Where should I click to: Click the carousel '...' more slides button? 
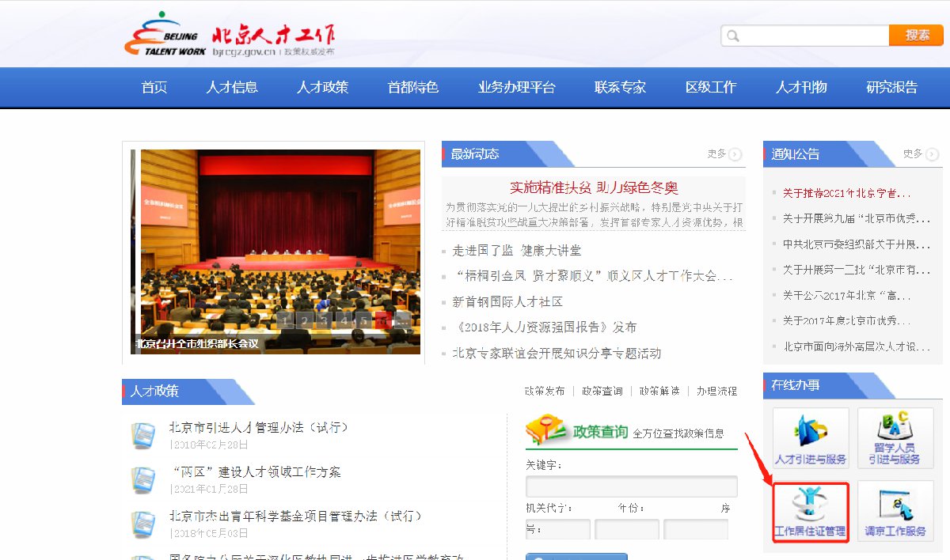(x=402, y=320)
